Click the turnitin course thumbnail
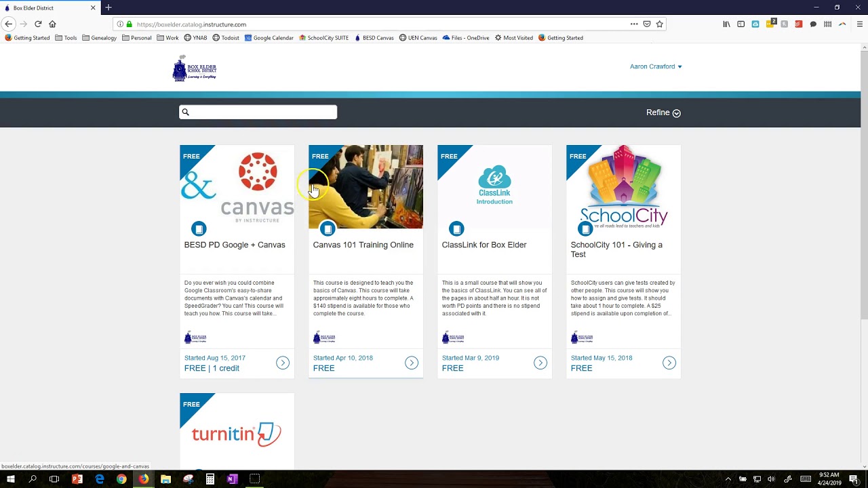Image resolution: width=868 pixels, height=488 pixels. click(237, 432)
